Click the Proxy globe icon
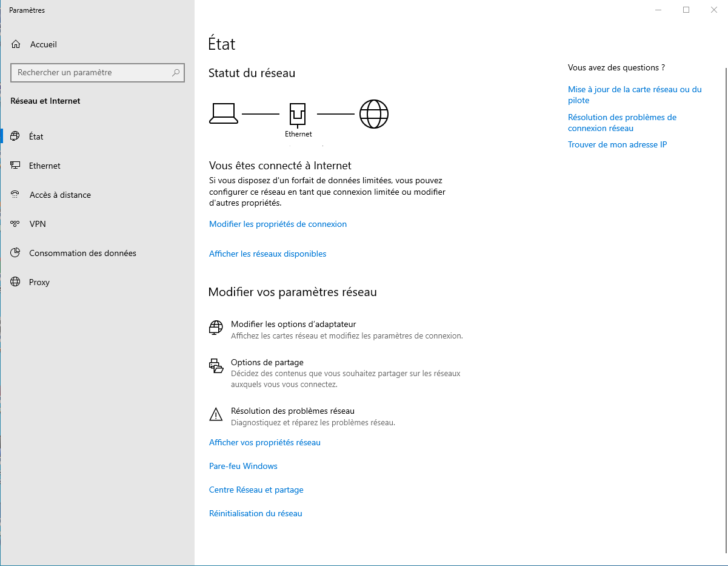 click(x=16, y=282)
